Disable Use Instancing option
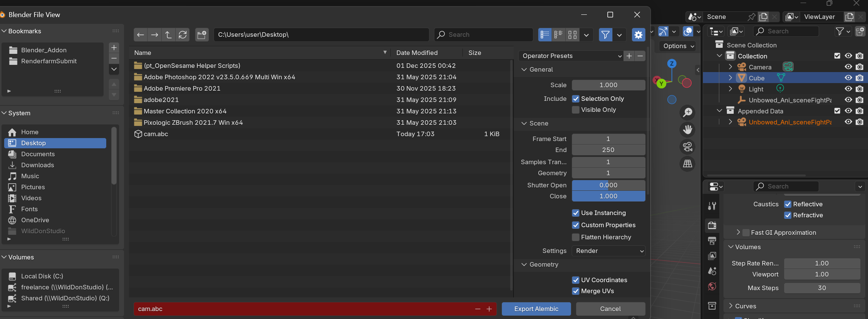Screen dimensions: 868x319 pyautogui.click(x=576, y=213)
